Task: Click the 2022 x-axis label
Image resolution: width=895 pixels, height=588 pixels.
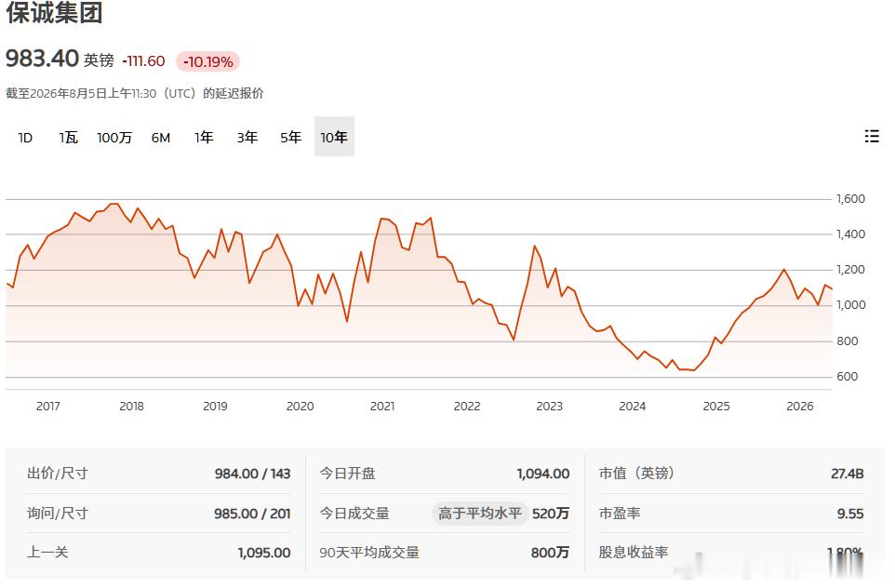Action: [467, 406]
